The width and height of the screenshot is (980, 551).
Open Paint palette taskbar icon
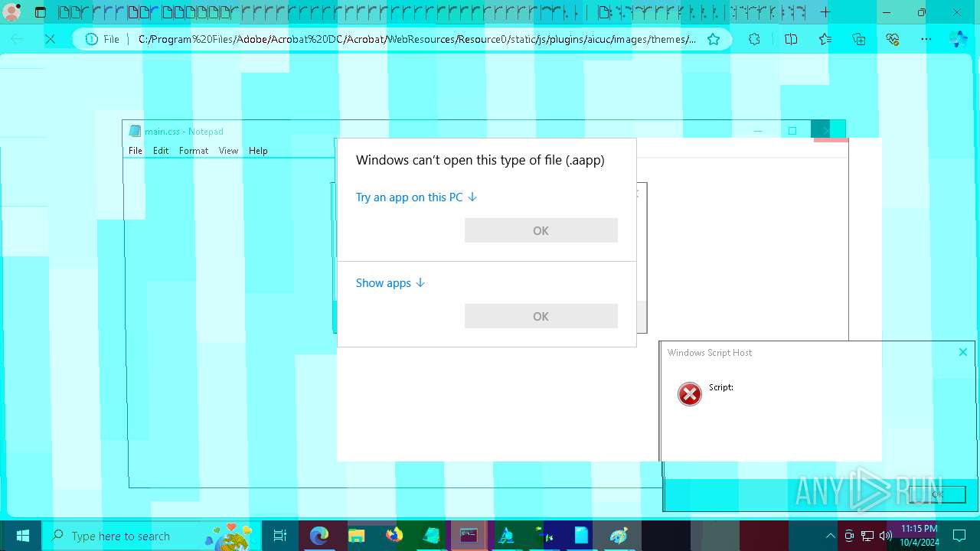tap(619, 536)
